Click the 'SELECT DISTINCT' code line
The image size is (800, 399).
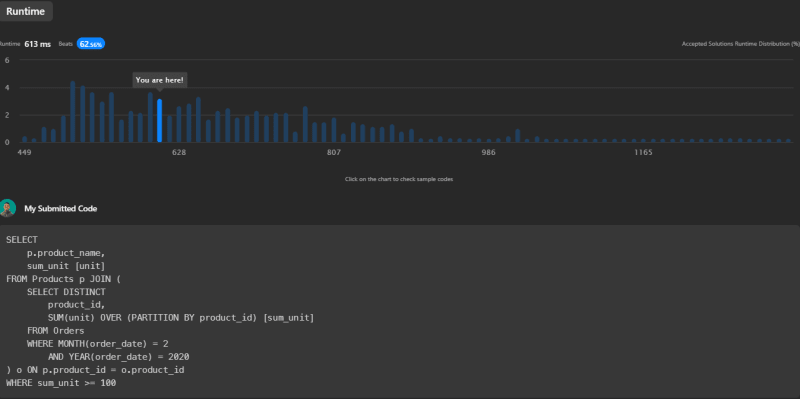point(66,292)
